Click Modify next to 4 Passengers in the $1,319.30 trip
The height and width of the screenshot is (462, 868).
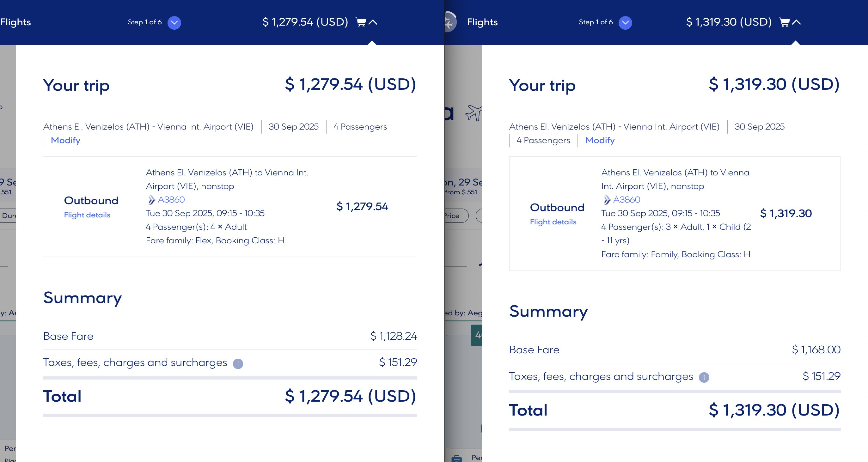[x=600, y=140]
